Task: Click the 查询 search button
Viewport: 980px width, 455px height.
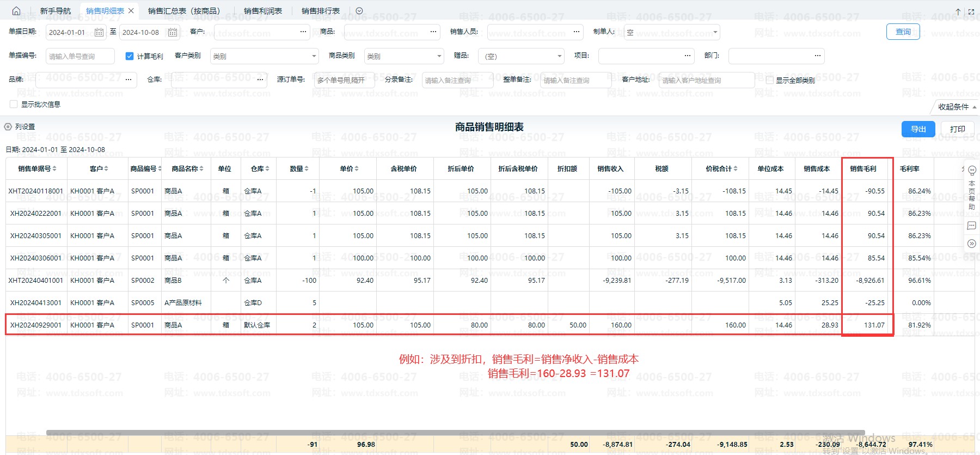Action: [903, 32]
